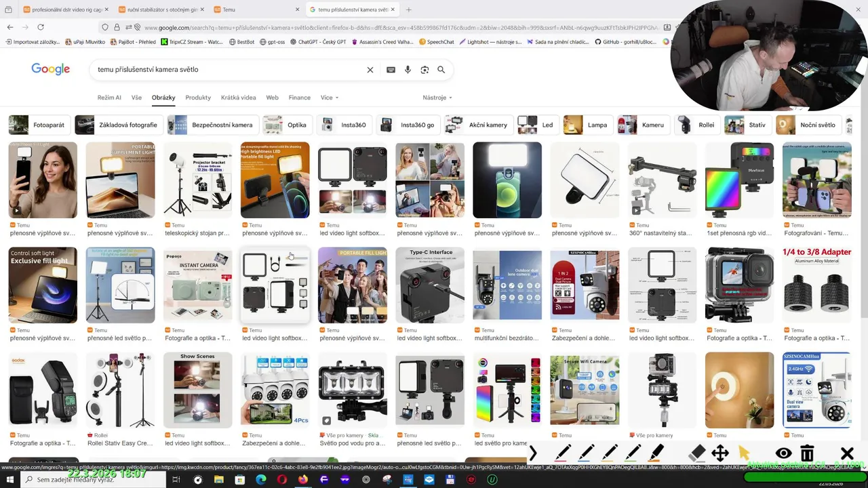Select the yellow pen in annotation toolbar
The image size is (868, 488).
[610, 453]
